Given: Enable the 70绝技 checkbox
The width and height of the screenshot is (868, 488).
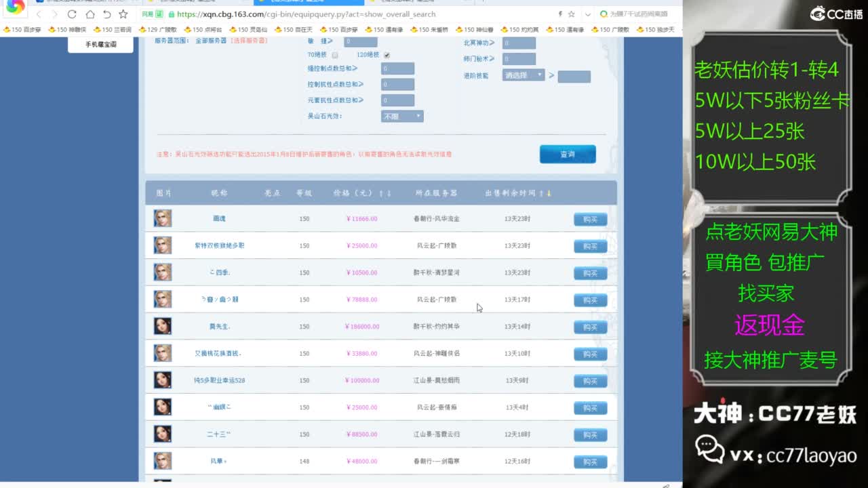Looking at the screenshot, I should click(335, 54).
